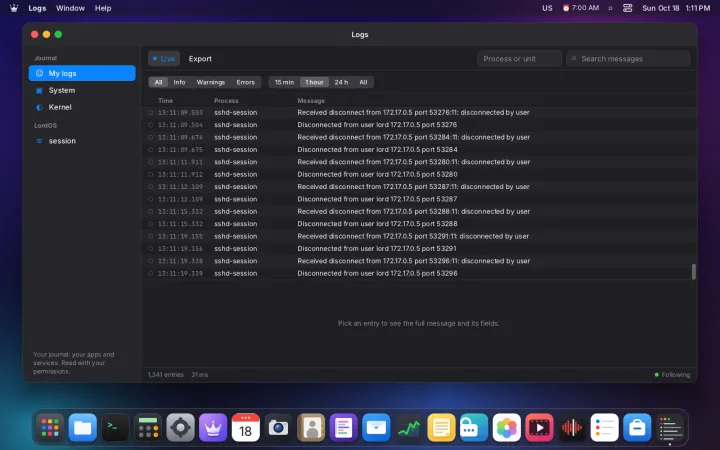Open the purple text editor in dock
This screenshot has width=720, height=450.
click(x=343, y=428)
